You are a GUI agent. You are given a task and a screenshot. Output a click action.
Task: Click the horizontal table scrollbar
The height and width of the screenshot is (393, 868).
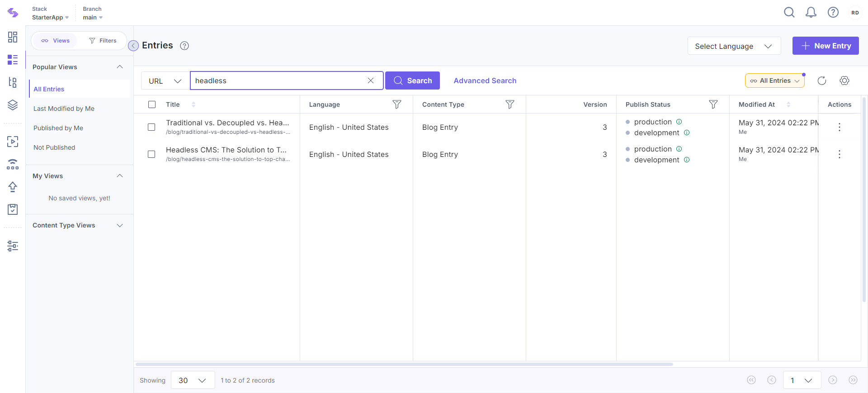[404, 364]
